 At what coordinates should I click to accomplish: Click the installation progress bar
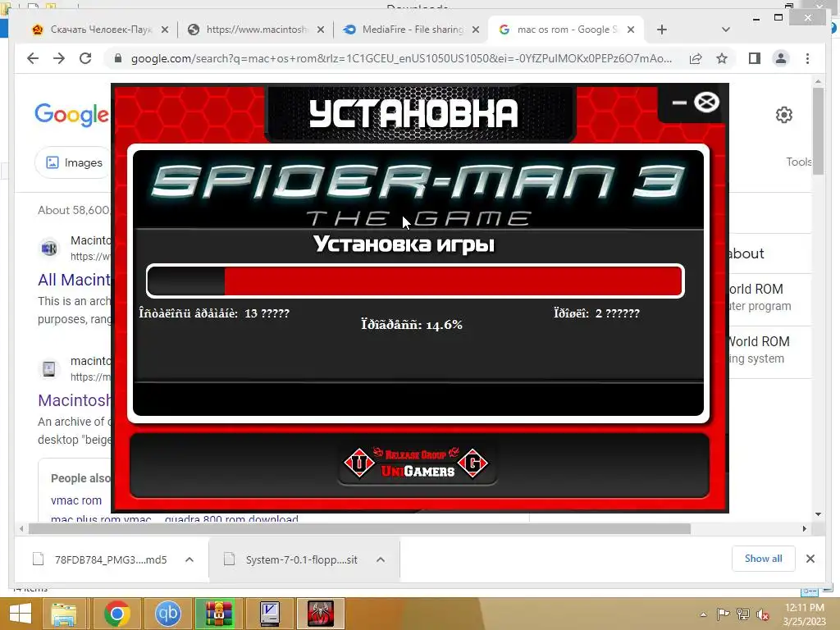pyautogui.click(x=415, y=281)
